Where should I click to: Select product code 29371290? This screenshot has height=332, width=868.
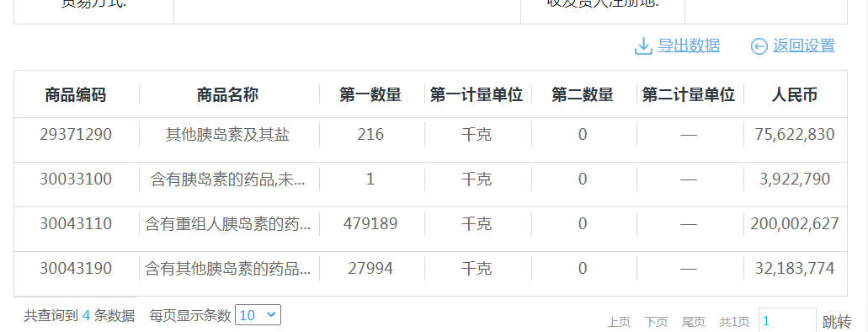point(76,134)
